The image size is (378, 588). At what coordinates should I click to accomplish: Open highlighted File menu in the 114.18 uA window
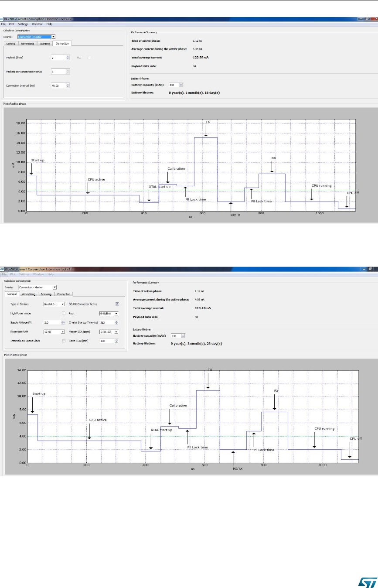coord(4,274)
